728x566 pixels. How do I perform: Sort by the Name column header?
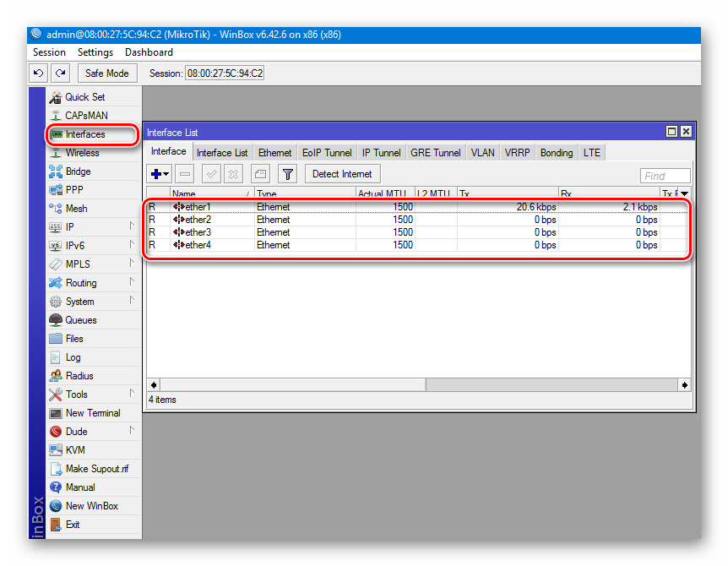click(212, 193)
